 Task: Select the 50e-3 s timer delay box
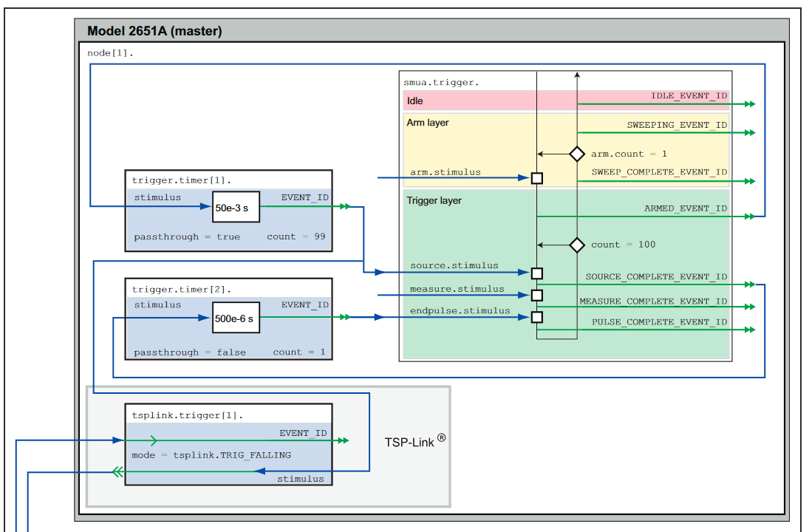[236, 208]
